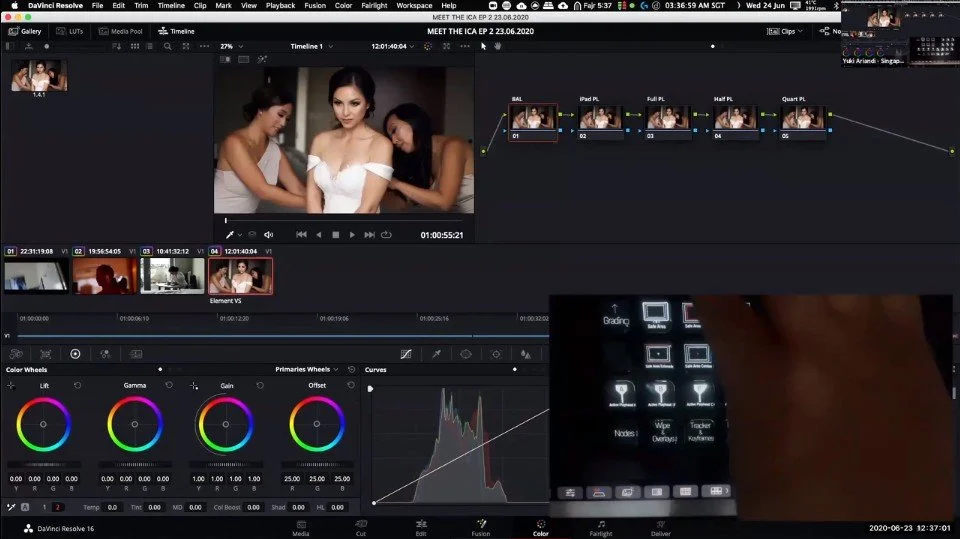This screenshot has height=539, width=960.
Task: Open the viewer zoom 27% dropdown
Action: 231,46
